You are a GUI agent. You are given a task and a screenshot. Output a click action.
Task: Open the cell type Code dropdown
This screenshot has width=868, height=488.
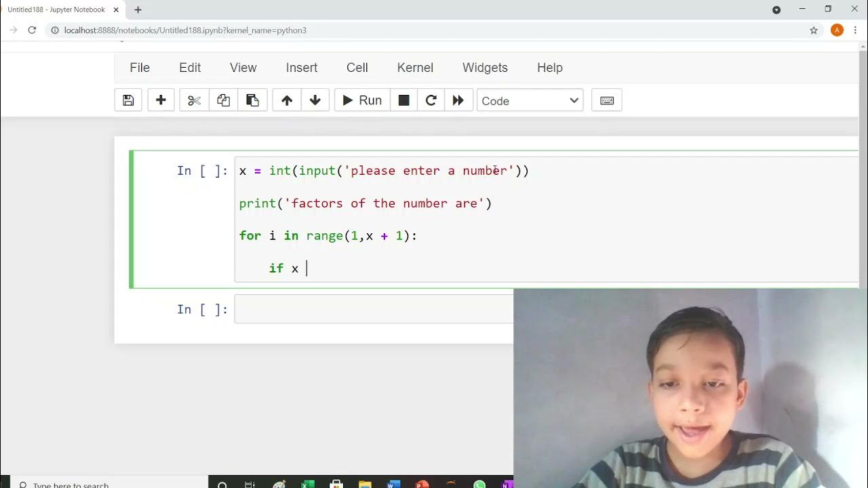point(530,100)
